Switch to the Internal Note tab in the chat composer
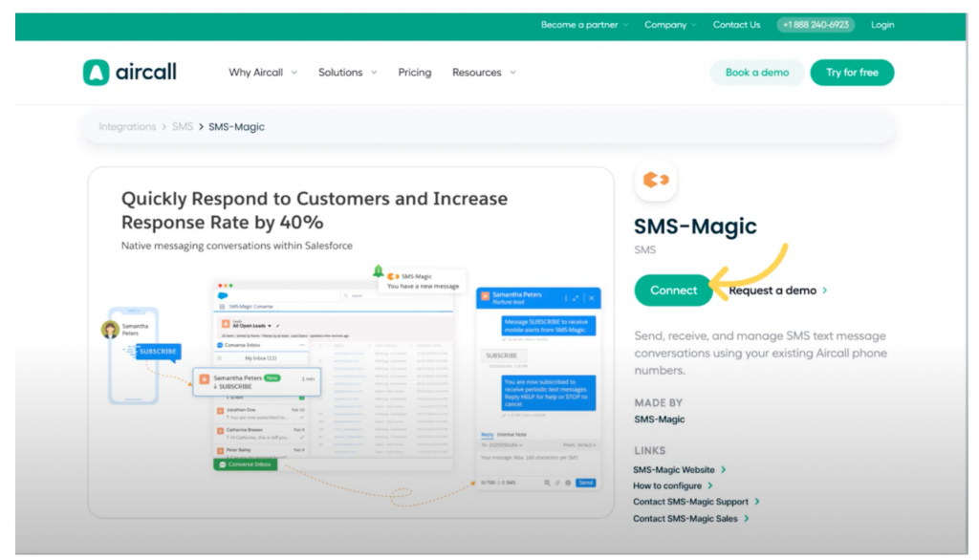The height and width of the screenshot is (560, 979). click(x=512, y=435)
